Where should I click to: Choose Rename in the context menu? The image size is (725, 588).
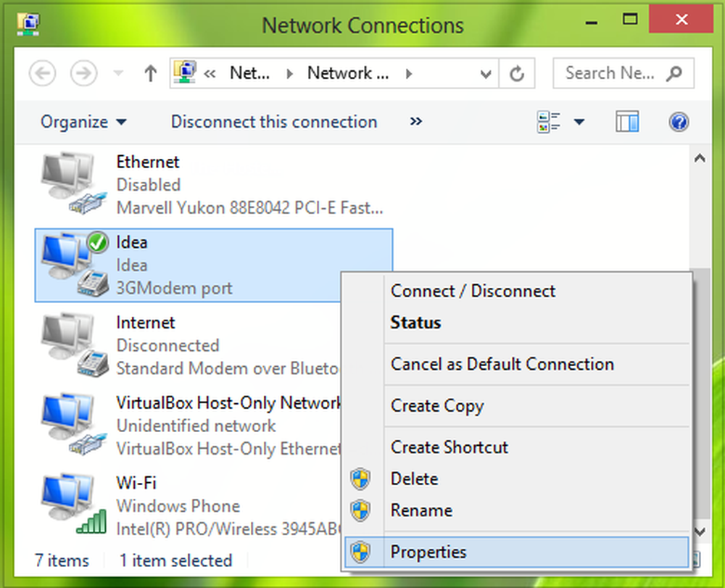pos(421,510)
